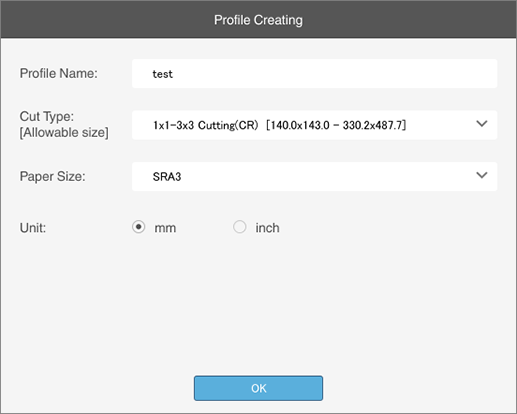
Task: Open the Paper Size dropdown showing SRA3
Action: (x=314, y=177)
